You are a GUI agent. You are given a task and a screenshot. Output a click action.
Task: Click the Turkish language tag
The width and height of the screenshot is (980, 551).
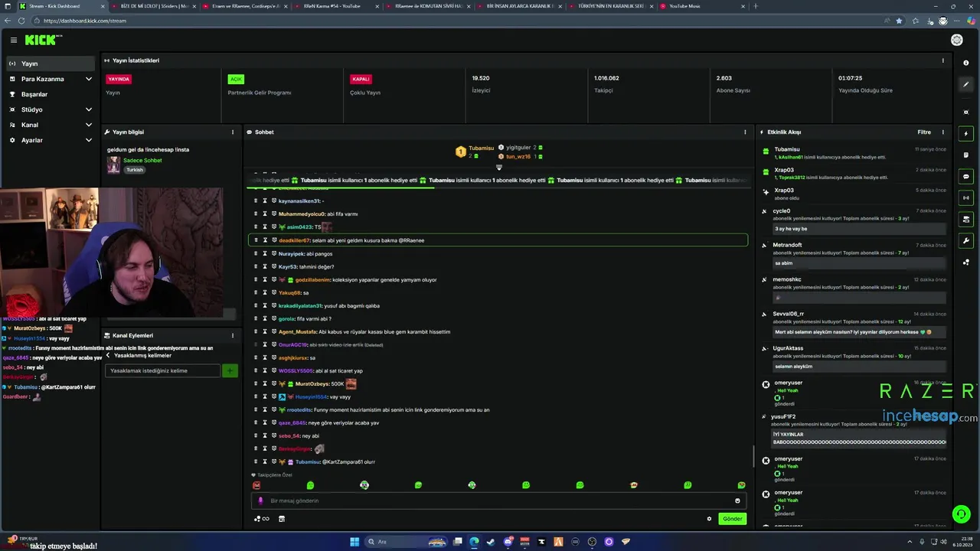click(135, 170)
